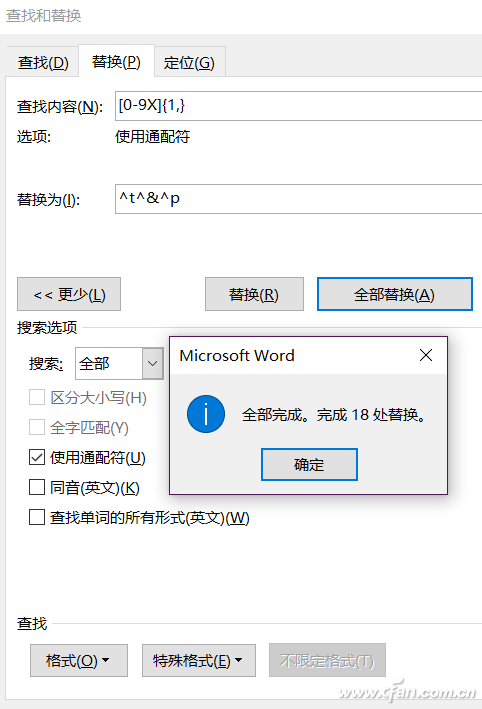This screenshot has height=709, width=482.
Task: Collapse options with 更少(L) button
Action: tap(69, 294)
